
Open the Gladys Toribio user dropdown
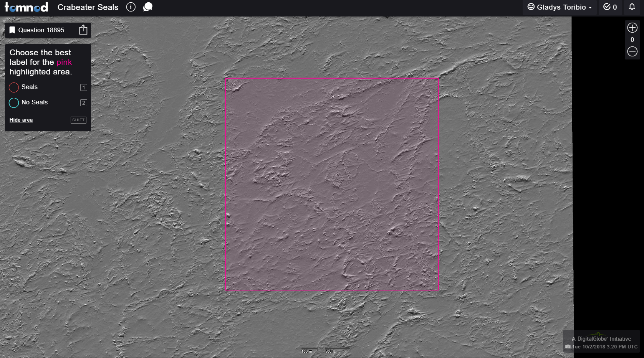(560, 7)
